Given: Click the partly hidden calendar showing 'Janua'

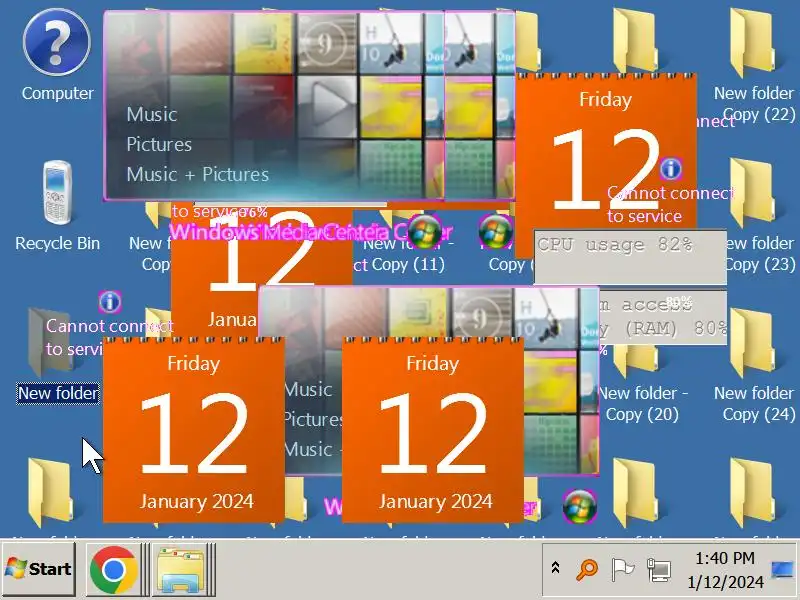Looking at the screenshot, I should click(232, 319).
